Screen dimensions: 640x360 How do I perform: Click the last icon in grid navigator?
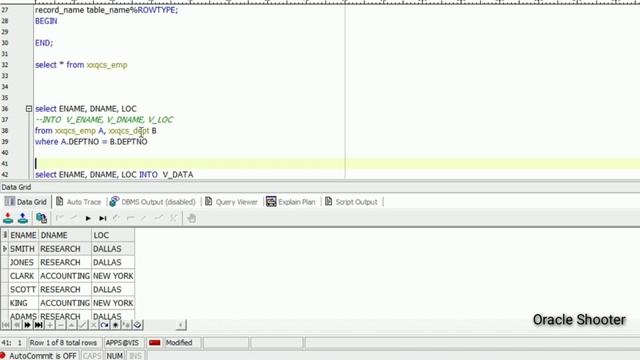[x=138, y=325]
